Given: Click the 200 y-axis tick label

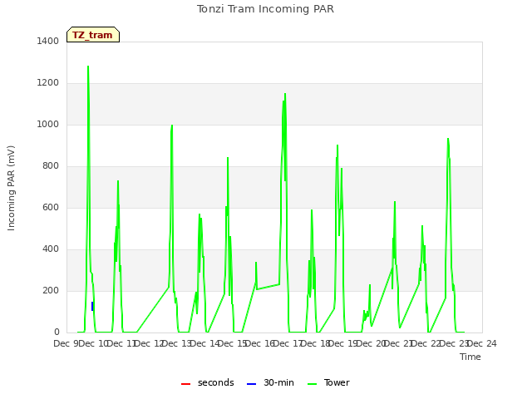Looking at the screenshot, I should coord(51,290).
